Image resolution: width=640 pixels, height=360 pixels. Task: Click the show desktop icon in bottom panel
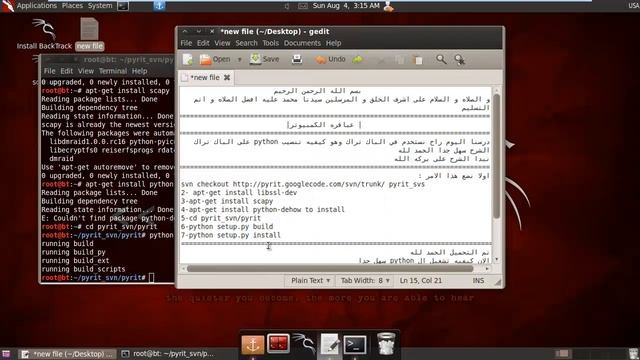[6, 354]
